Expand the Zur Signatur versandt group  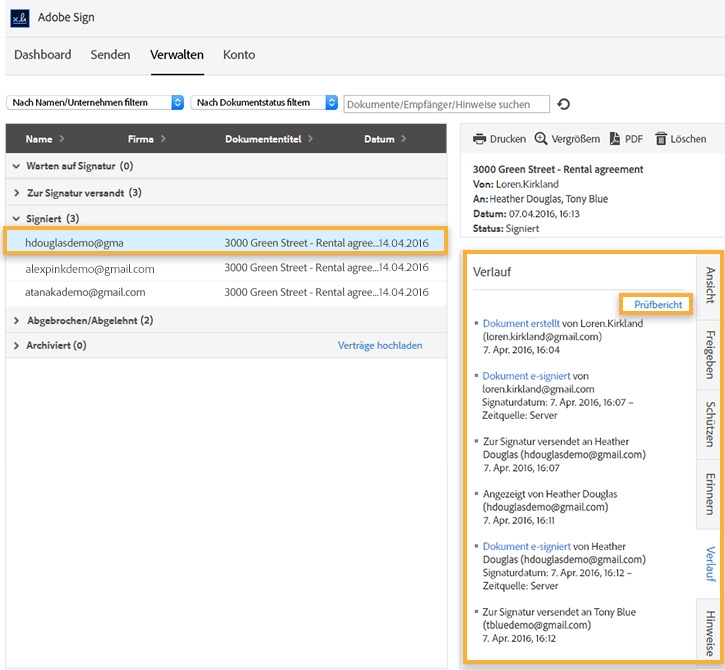point(16,192)
